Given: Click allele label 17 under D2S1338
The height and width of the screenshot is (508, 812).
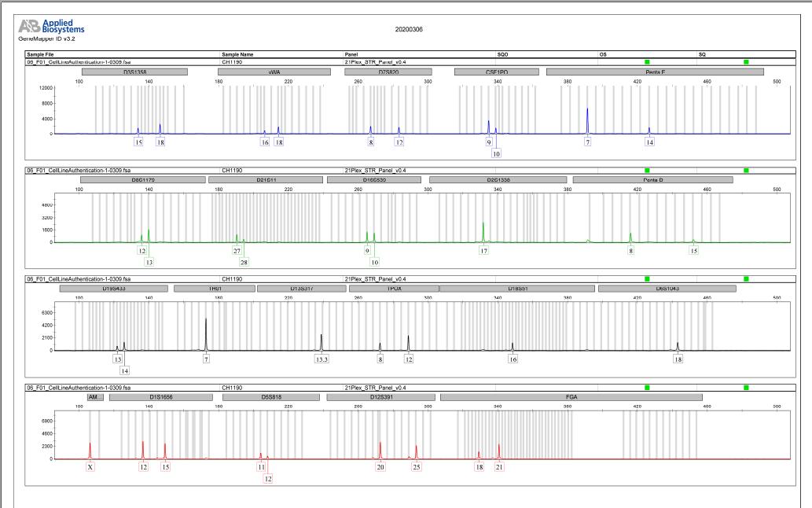Looking at the screenshot, I should click(483, 251).
